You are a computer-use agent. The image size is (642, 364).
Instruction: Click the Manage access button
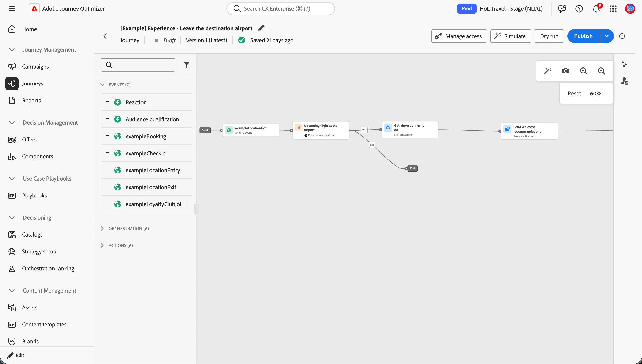[x=459, y=36]
